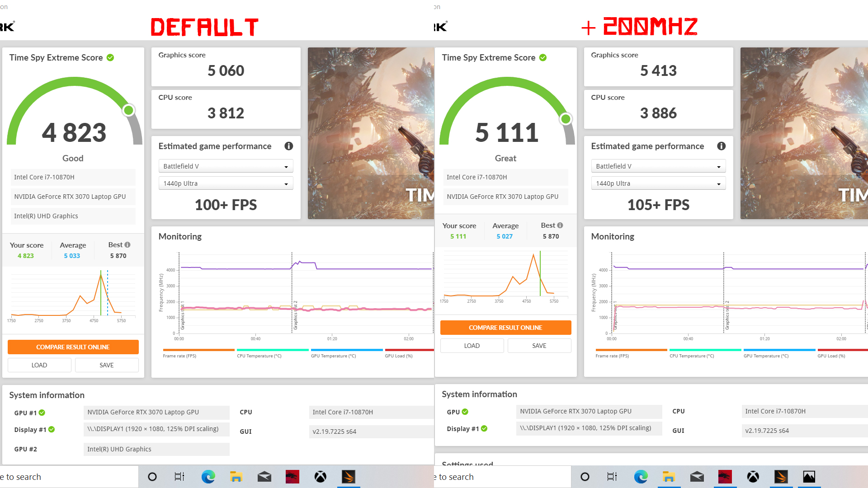Click left Time Spy Extreme thumbnail image
The height and width of the screenshot is (488, 868).
pyautogui.click(x=371, y=133)
